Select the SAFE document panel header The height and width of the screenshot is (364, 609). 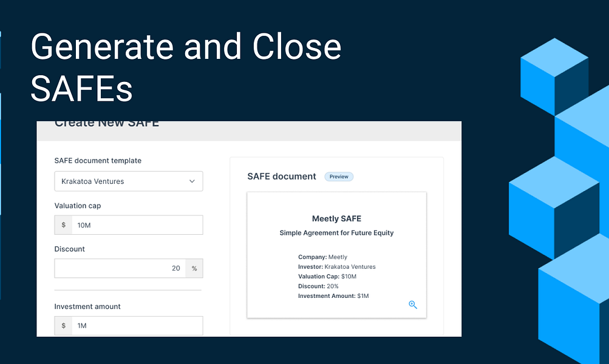click(281, 177)
